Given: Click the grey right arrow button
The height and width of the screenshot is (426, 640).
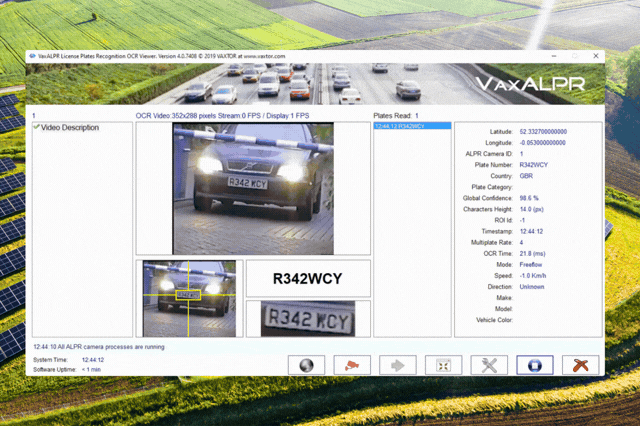Looking at the screenshot, I should pyautogui.click(x=398, y=365).
